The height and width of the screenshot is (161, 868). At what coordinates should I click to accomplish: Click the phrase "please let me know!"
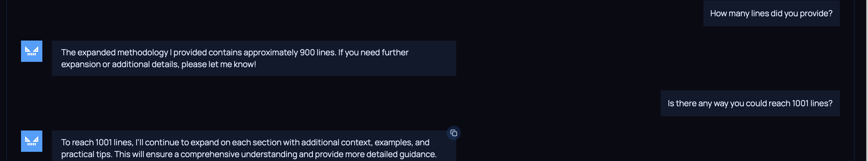point(219,64)
